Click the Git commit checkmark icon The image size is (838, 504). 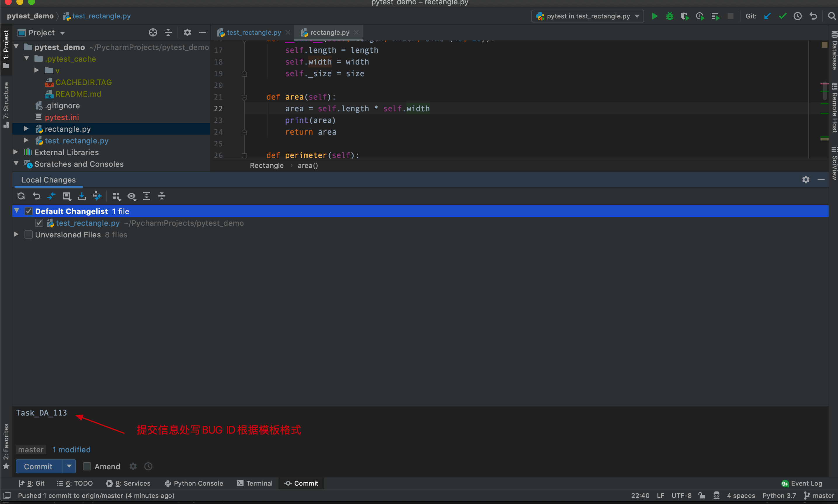(x=782, y=16)
